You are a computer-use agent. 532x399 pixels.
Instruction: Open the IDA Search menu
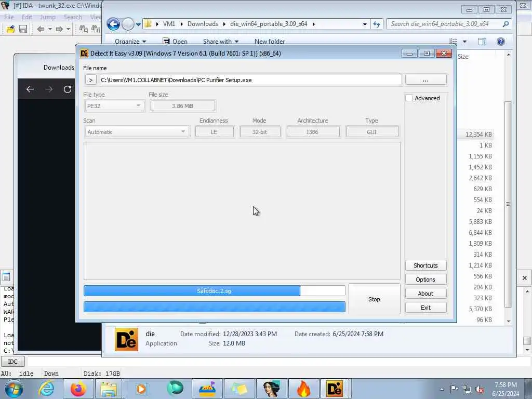click(73, 17)
